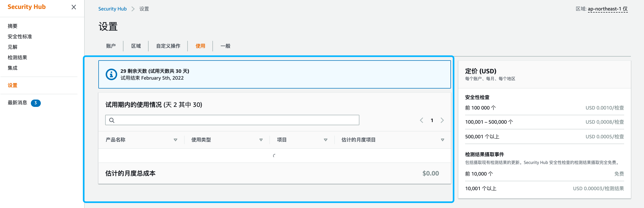This screenshot has height=208, width=644.
Task: Click the breadcrumb chevron separator
Action: tap(133, 9)
